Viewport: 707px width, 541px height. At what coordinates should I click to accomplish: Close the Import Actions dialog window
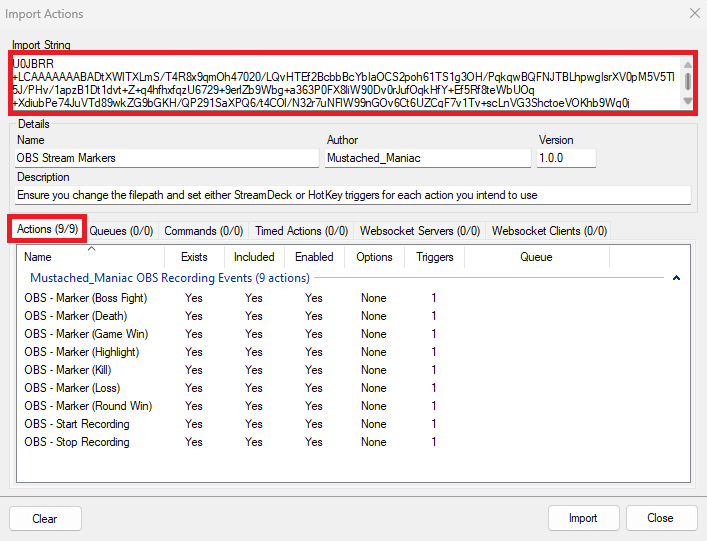pos(689,13)
